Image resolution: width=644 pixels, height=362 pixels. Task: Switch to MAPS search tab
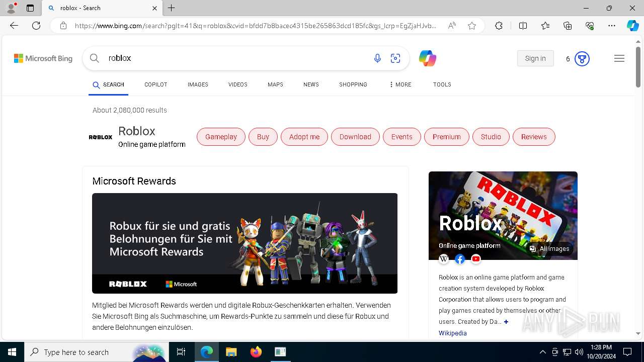click(275, 84)
